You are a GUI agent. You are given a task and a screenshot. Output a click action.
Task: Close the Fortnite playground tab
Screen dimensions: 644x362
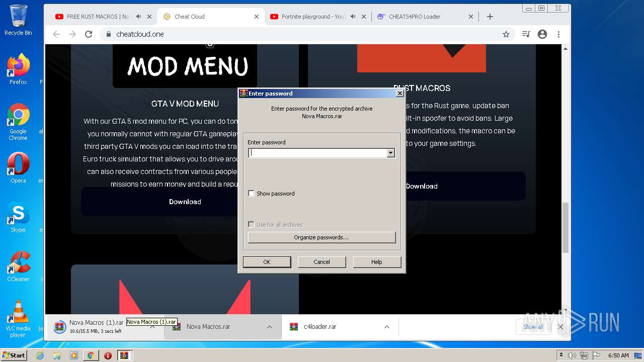(x=364, y=17)
